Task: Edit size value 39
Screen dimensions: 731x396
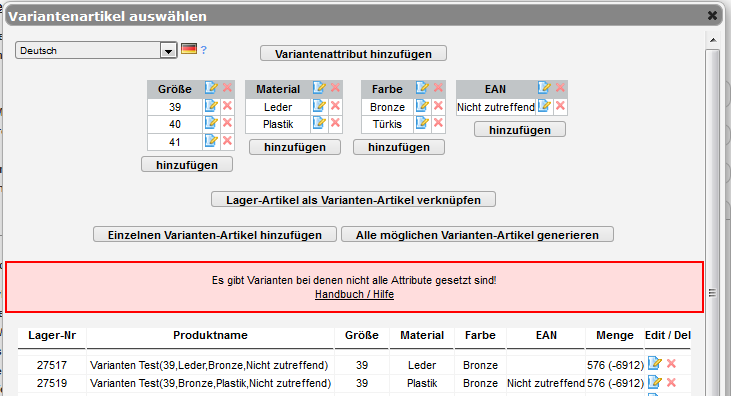Action: [x=211, y=106]
